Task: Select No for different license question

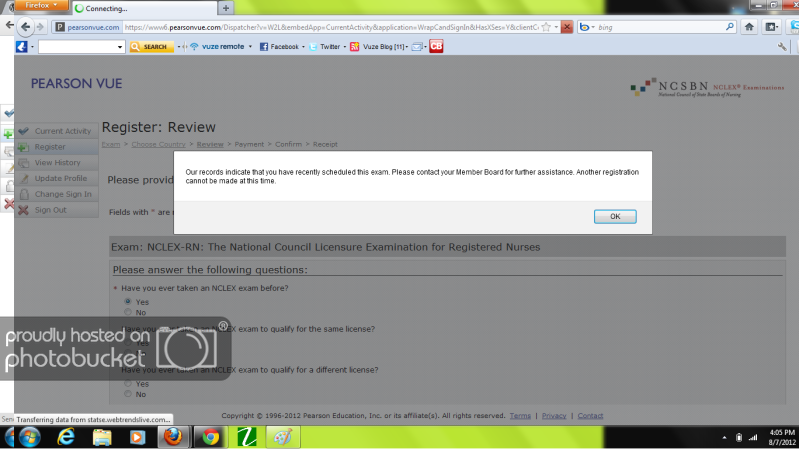Action: point(128,394)
